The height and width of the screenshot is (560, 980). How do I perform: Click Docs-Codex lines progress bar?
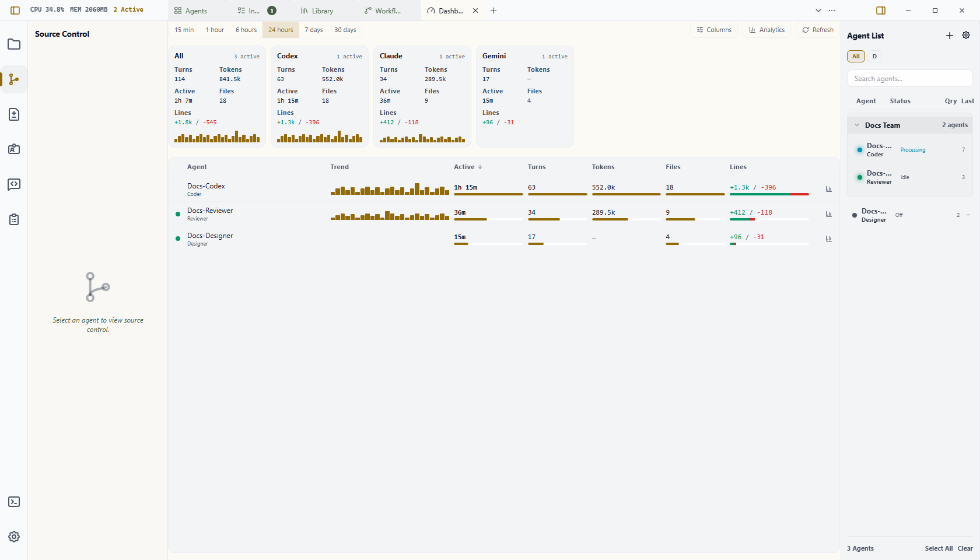(769, 194)
